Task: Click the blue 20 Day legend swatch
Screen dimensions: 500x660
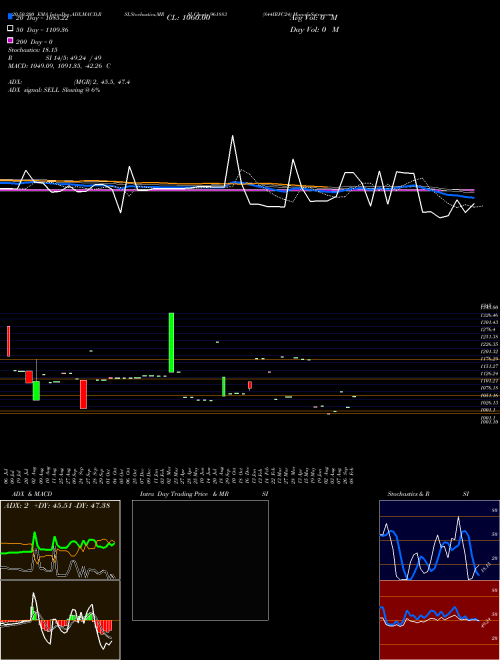Action: [x=11, y=17]
